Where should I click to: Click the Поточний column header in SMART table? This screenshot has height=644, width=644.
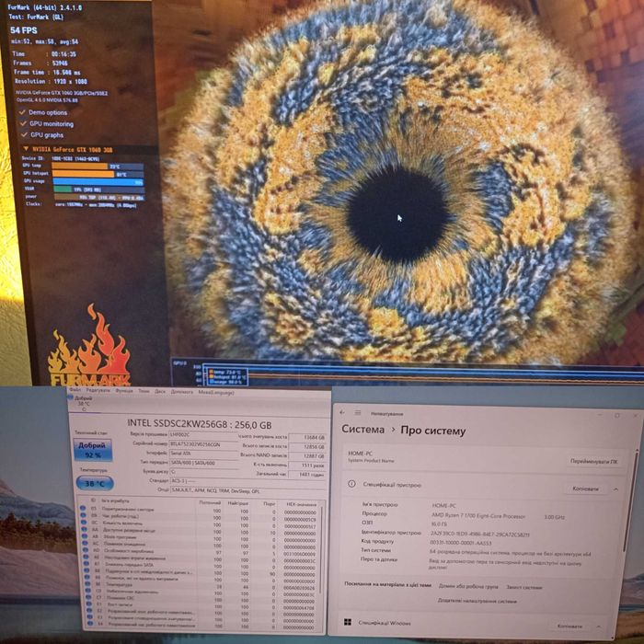[x=210, y=502]
